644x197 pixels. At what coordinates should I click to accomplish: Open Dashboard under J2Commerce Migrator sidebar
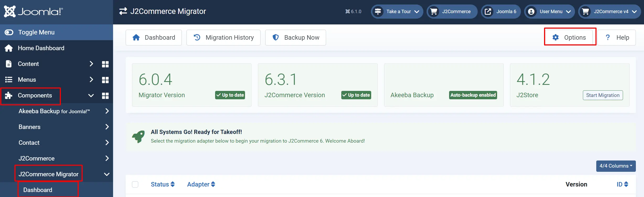tap(38, 190)
